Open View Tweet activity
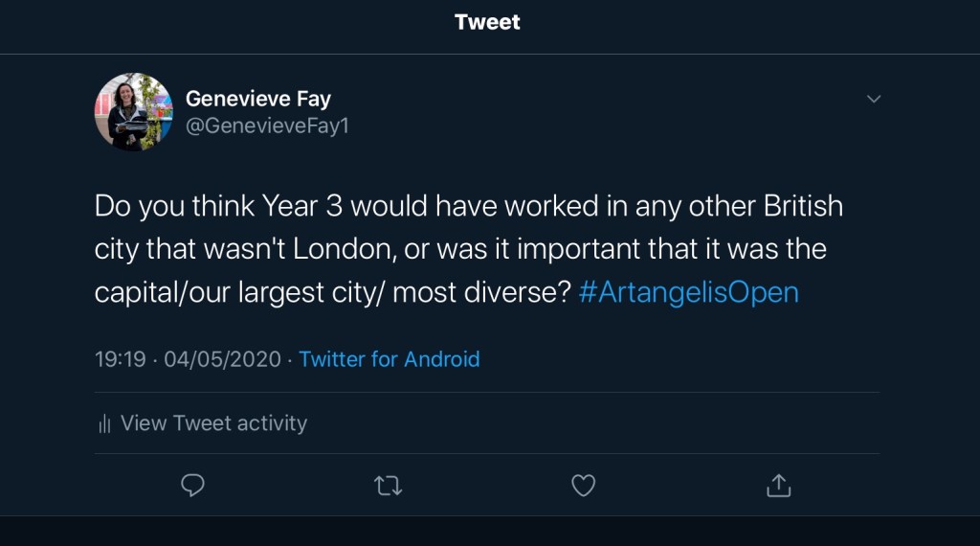Image resolution: width=980 pixels, height=546 pixels. (213, 423)
